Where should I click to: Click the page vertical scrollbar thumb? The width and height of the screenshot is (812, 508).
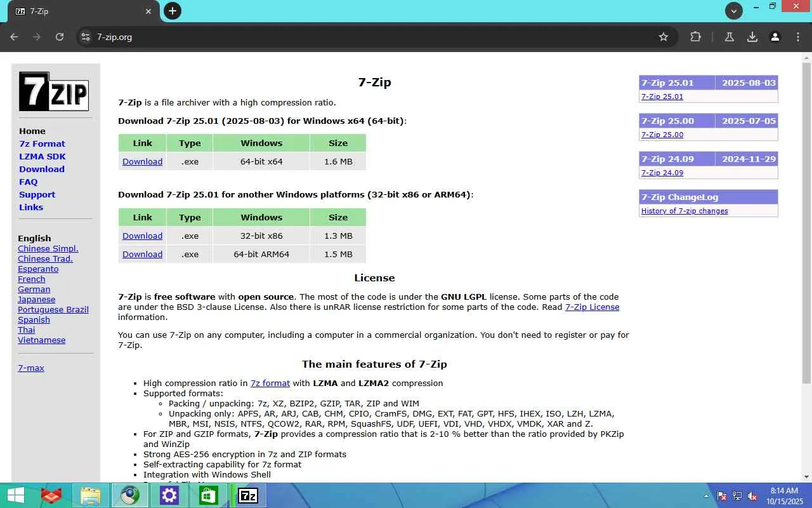[x=806, y=222]
